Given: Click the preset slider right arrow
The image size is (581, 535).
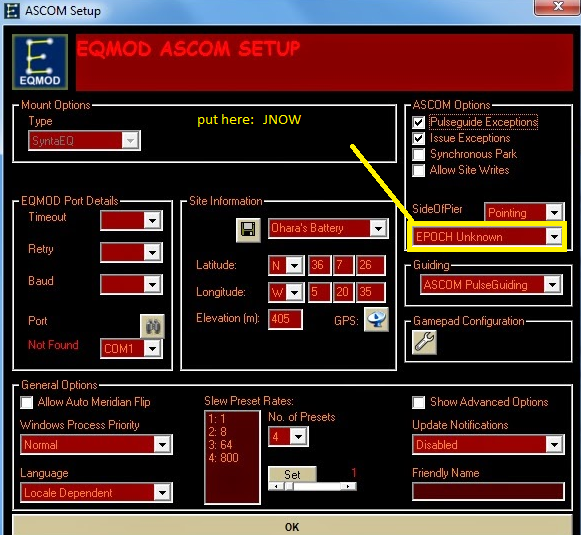Looking at the screenshot, I should click(348, 486).
